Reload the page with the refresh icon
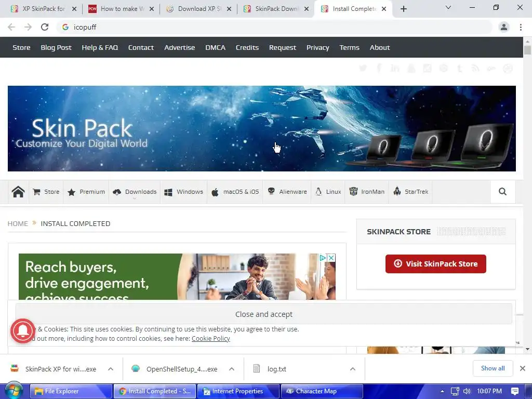Image resolution: width=532 pixels, height=399 pixels. point(45,27)
